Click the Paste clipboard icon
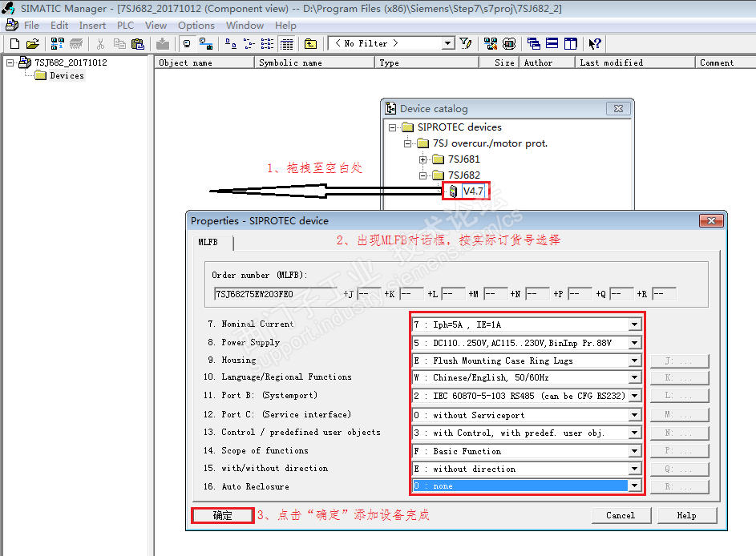Screen dimensions: 756x556 pos(138,44)
